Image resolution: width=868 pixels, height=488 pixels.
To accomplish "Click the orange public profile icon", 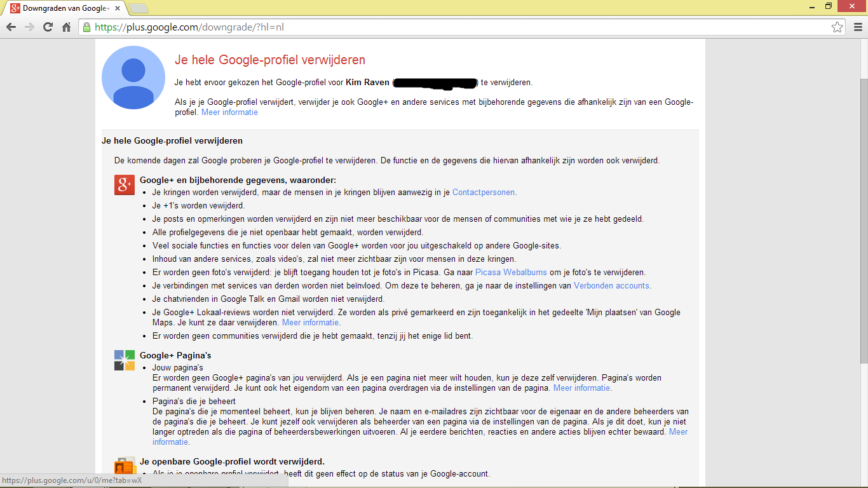I will click(125, 465).
